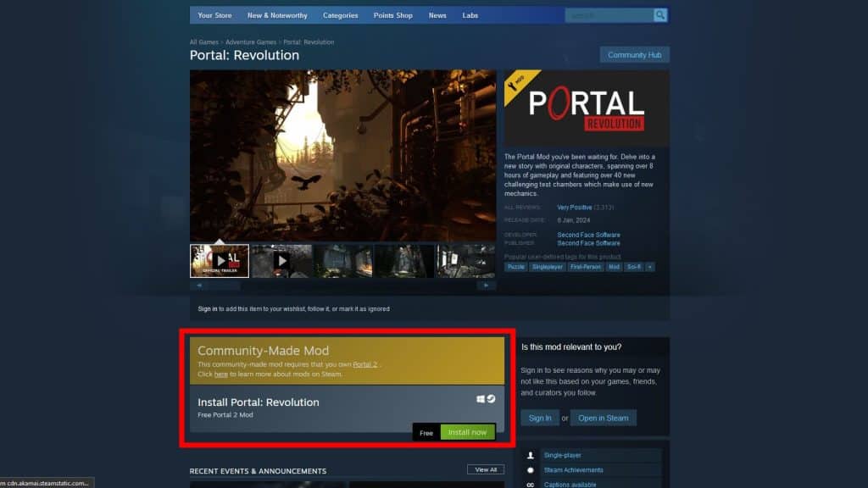Click the Steam platform icon
Screen dimensions: 868x488
point(491,399)
